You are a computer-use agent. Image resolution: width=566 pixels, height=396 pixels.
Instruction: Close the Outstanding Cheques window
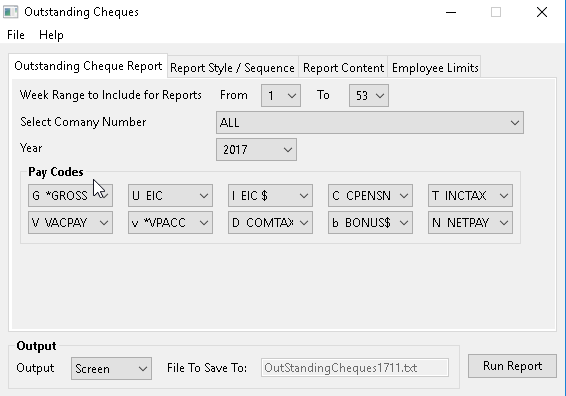[x=542, y=12]
